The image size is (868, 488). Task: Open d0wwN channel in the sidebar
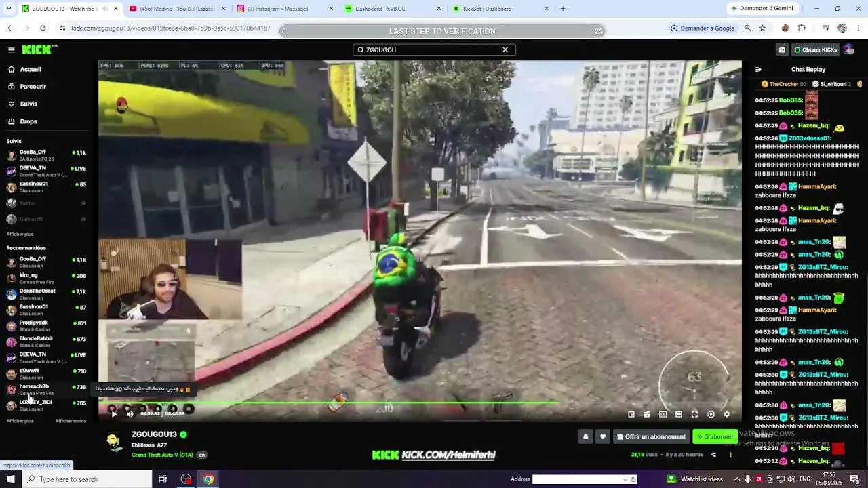[46, 373]
